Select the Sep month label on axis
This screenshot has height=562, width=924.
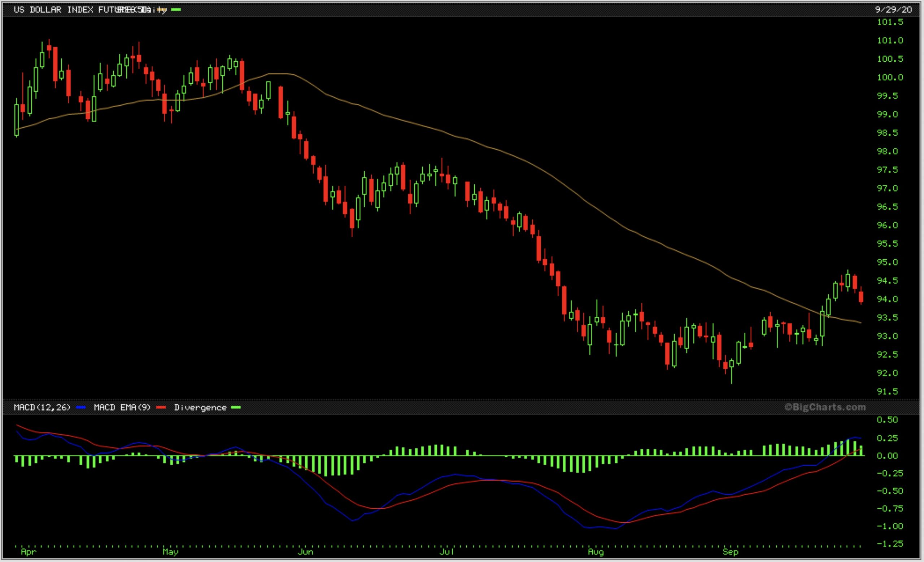730,552
